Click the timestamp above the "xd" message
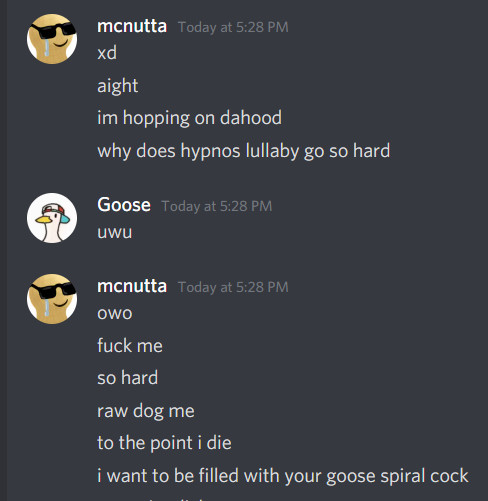Viewport: 488px width, 501px height. 233,27
